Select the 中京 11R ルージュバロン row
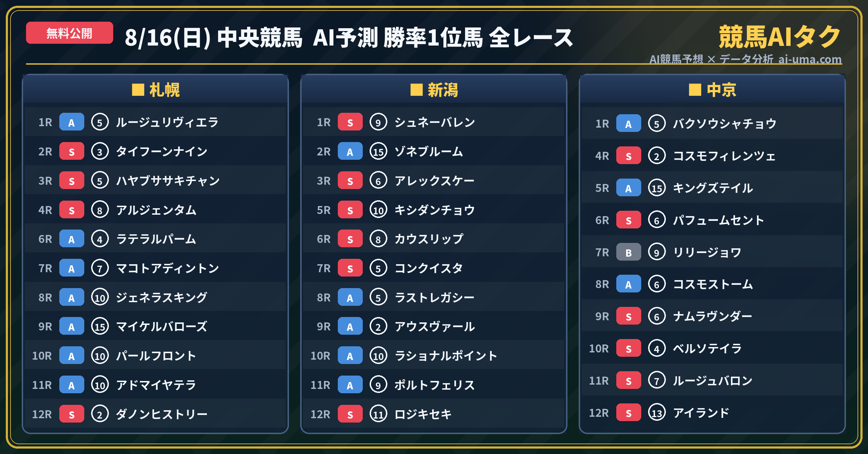This screenshot has height=454, width=868. [x=712, y=380]
